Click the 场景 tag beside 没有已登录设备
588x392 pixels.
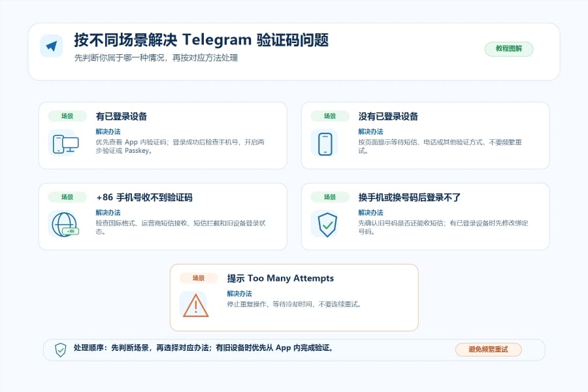[x=330, y=116]
